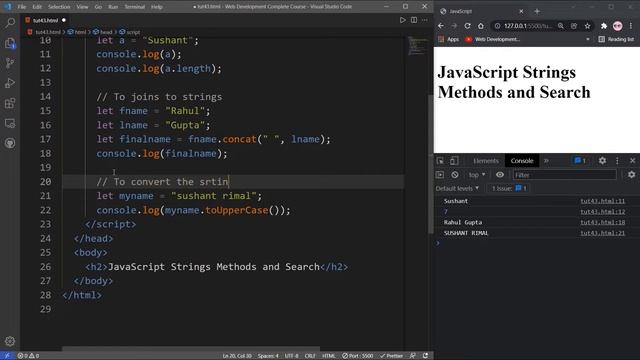The image size is (640, 360).
Task: Open Console settings gear beside Filter box
Action: [631, 175]
